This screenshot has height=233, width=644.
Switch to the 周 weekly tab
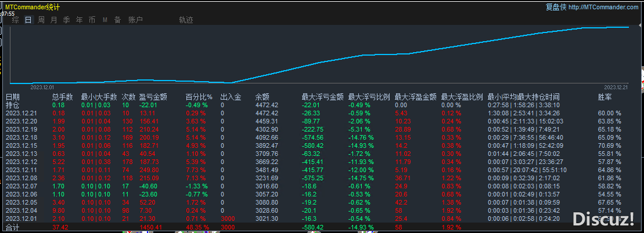tap(41, 20)
